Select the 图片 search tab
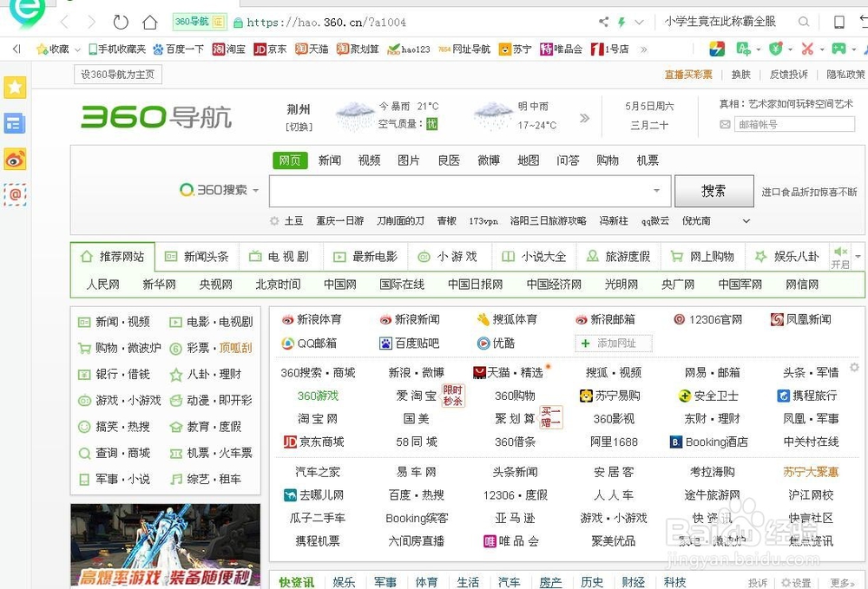 (409, 160)
